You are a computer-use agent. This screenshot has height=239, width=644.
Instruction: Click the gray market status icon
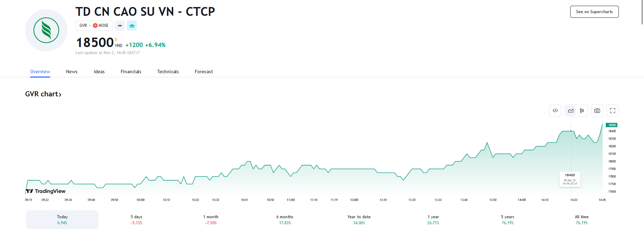[x=119, y=26]
